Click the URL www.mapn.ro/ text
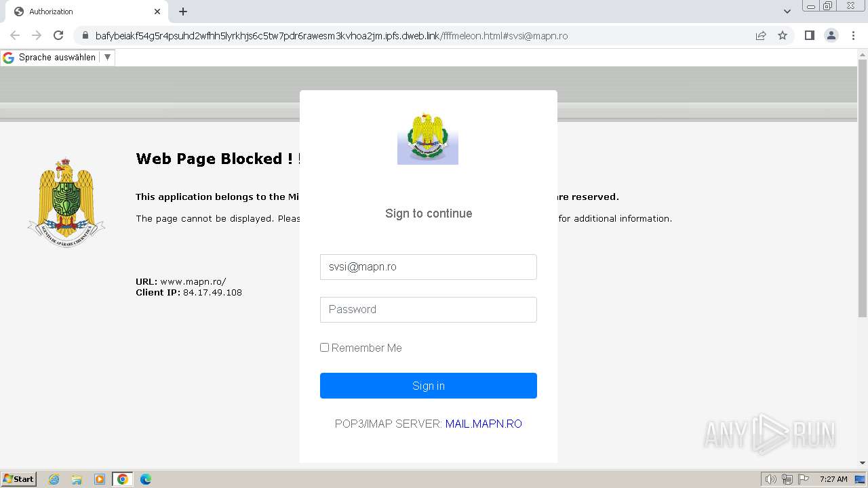The width and height of the screenshot is (868, 488). (180, 281)
